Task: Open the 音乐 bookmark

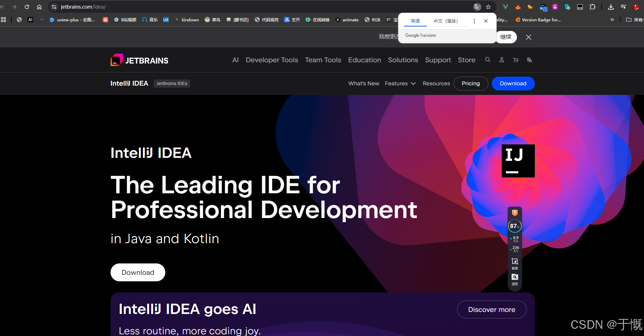Action: pyautogui.click(x=150, y=20)
